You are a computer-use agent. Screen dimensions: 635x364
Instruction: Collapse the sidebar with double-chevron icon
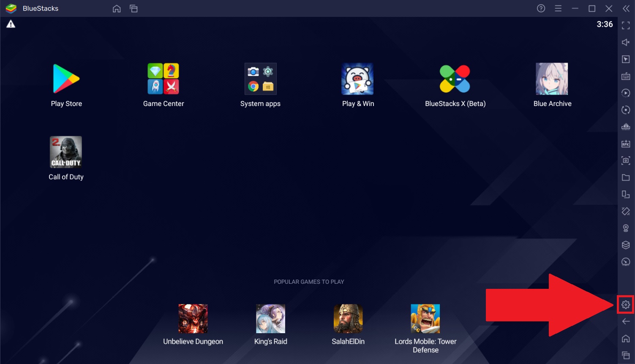coord(626,8)
